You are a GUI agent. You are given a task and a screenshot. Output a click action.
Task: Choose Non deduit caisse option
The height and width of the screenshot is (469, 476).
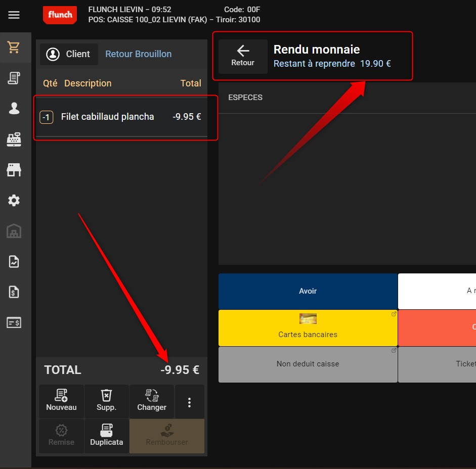(308, 364)
